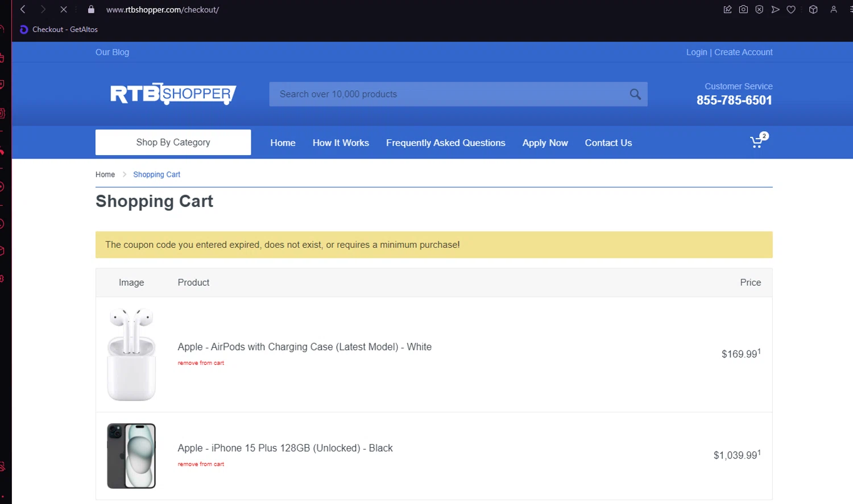853x504 pixels.
Task: Open the extensions cube icon
Action: [x=813, y=9]
